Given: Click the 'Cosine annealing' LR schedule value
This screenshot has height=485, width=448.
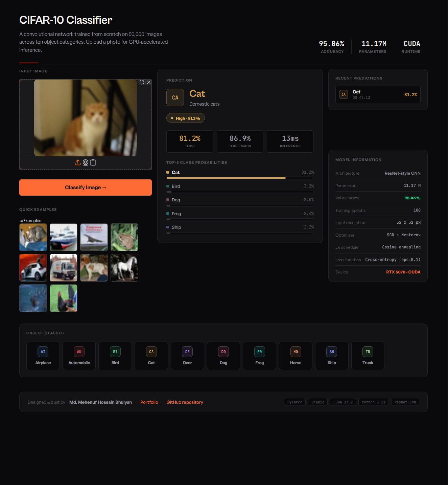Looking at the screenshot, I should tap(401, 247).
